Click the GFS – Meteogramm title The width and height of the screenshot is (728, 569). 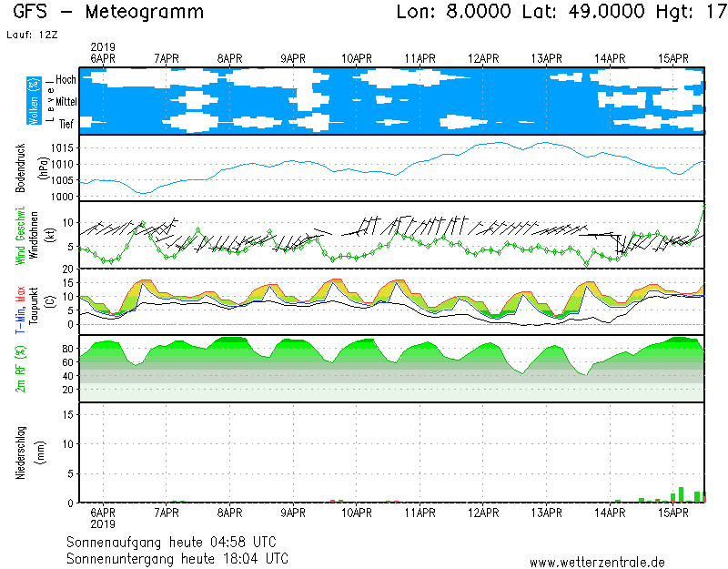coord(109,13)
